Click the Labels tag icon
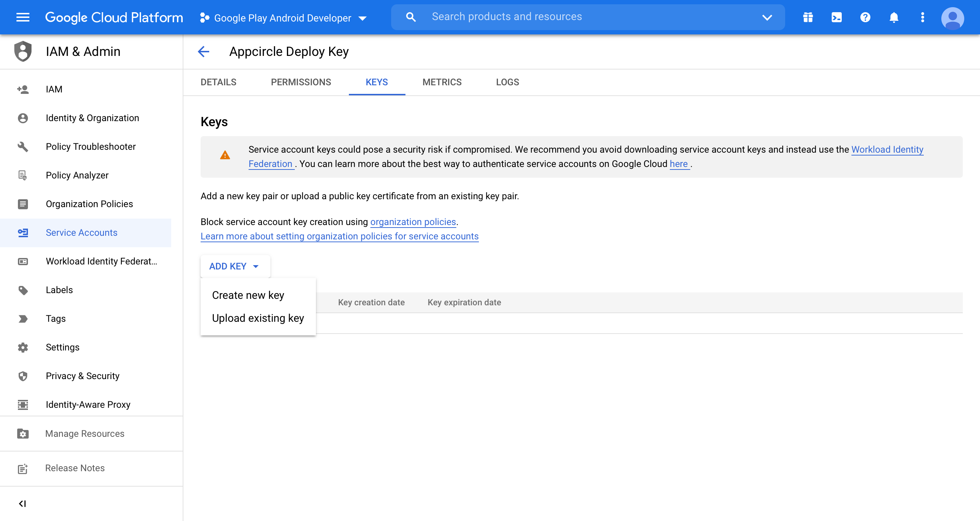Screen dimensions: 980x521 point(23,290)
